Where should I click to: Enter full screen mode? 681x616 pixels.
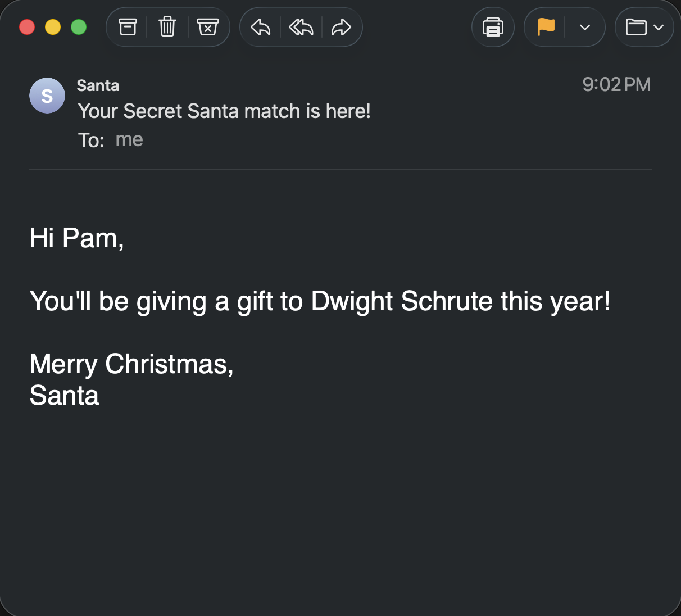pos(79,26)
